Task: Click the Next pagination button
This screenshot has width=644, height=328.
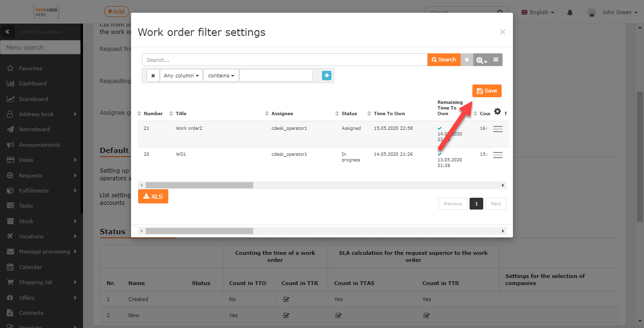Action: (496, 203)
